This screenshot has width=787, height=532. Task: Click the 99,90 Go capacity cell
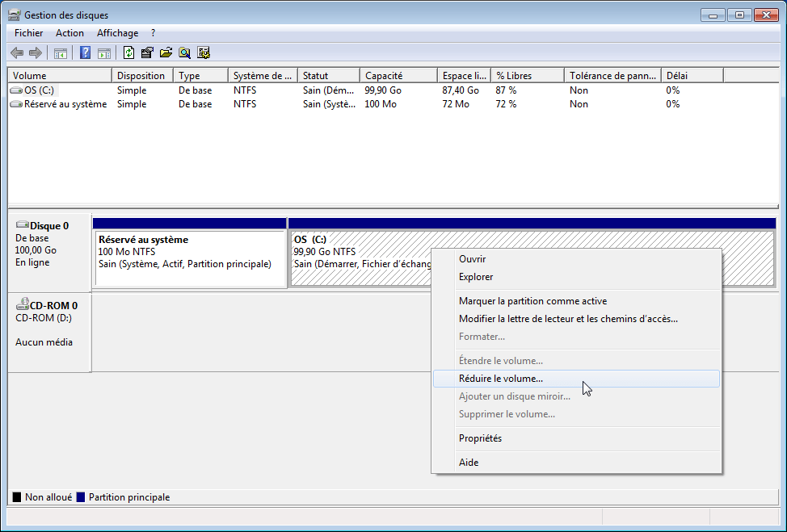tap(383, 90)
